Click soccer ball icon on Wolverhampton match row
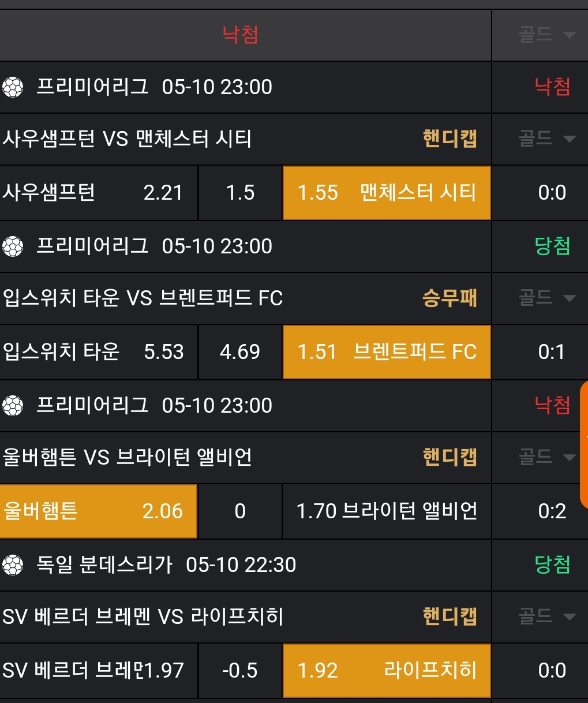The image size is (588, 703). tap(13, 406)
